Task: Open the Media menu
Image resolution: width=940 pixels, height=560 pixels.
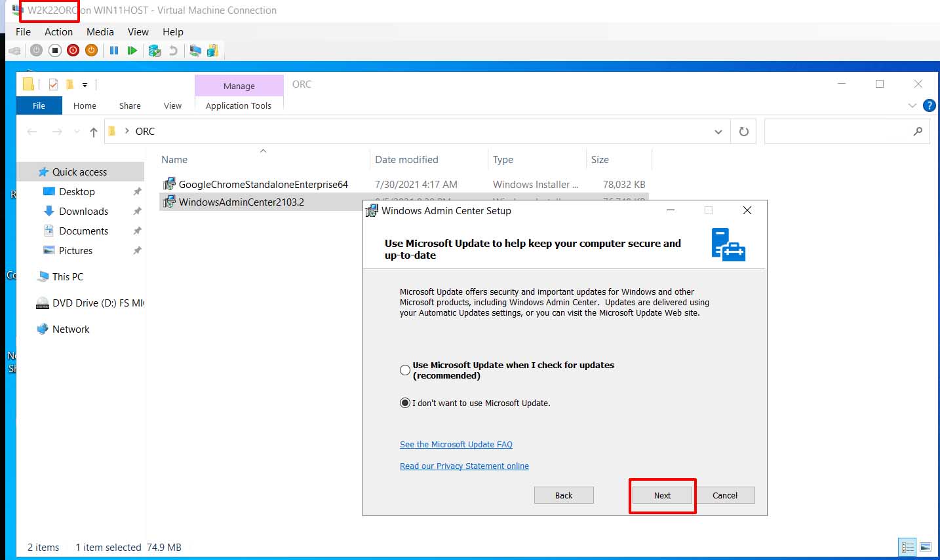Action: (x=100, y=31)
